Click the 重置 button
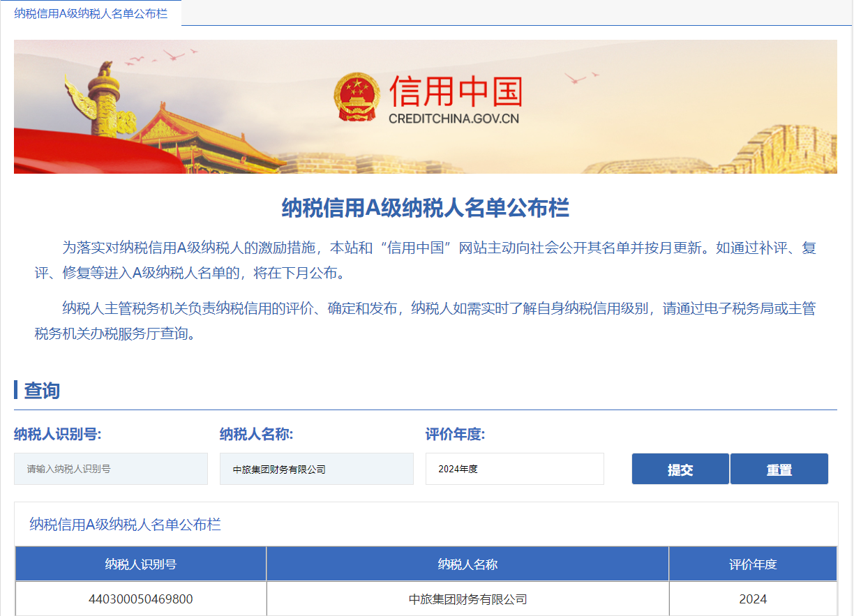 pos(779,469)
